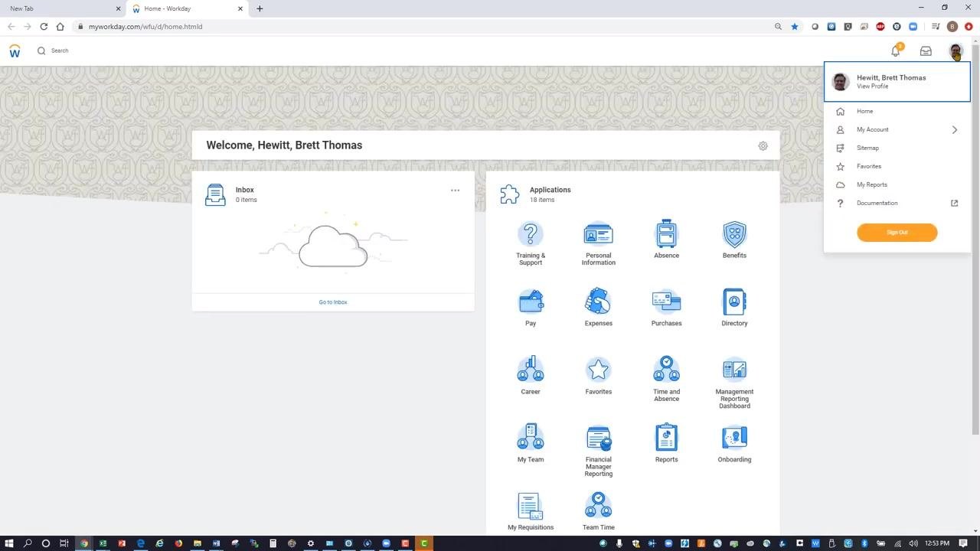Open the Benefits application
This screenshot has width=980, height=551.
734,240
